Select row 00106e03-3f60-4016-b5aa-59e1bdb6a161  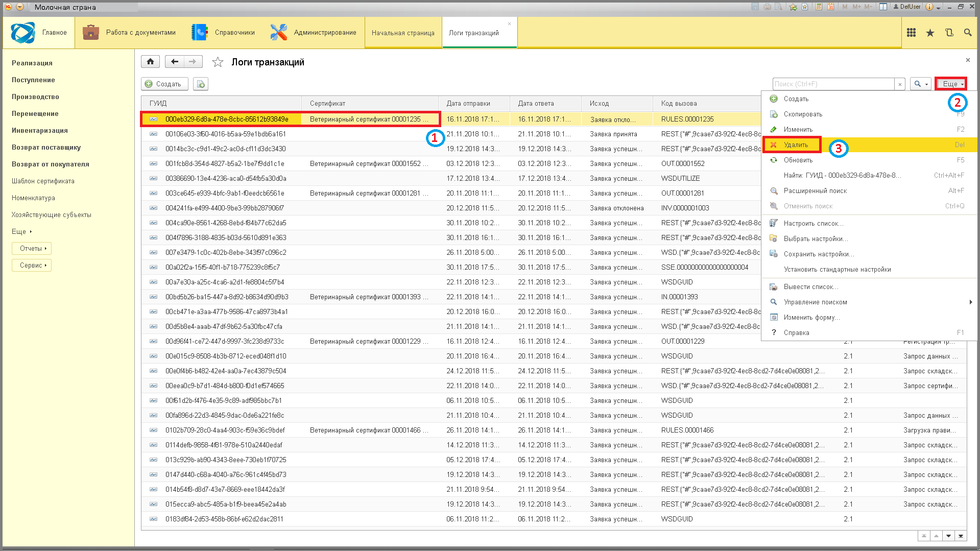coord(451,134)
